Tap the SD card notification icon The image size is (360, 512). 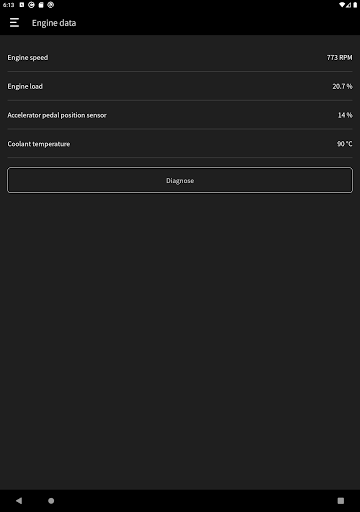(41, 5)
